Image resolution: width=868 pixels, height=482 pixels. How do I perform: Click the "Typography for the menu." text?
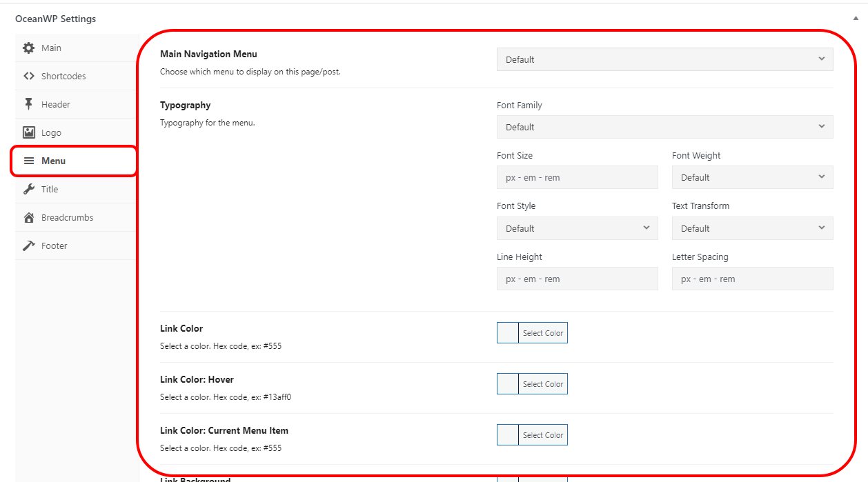[208, 123]
